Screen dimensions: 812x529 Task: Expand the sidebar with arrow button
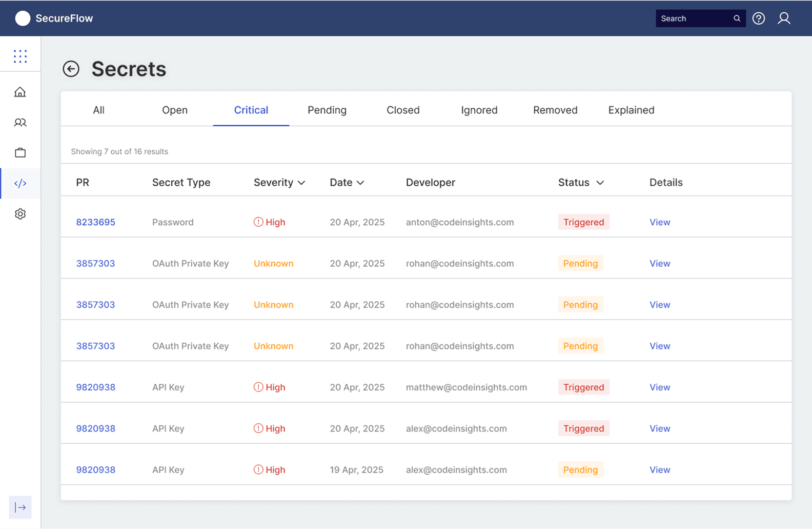20,507
